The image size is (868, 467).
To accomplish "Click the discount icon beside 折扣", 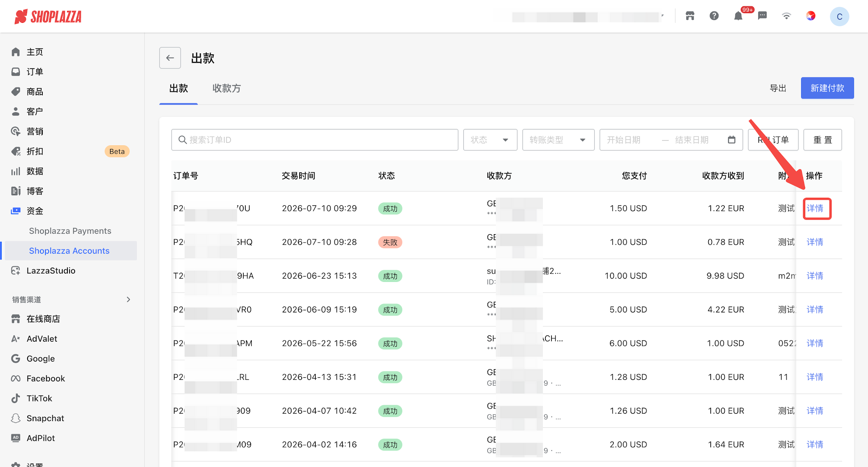I will coord(16,151).
